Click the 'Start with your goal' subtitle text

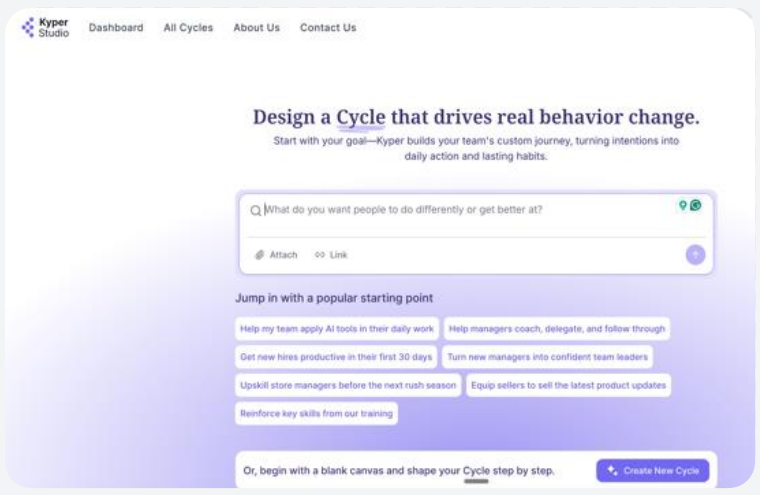click(476, 148)
